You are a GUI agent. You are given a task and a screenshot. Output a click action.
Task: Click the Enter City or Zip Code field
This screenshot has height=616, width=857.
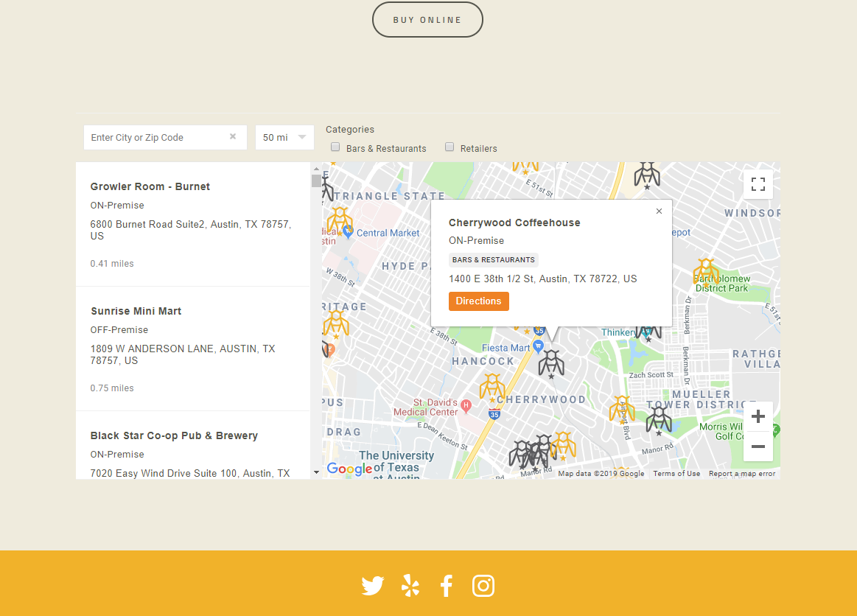click(165, 137)
